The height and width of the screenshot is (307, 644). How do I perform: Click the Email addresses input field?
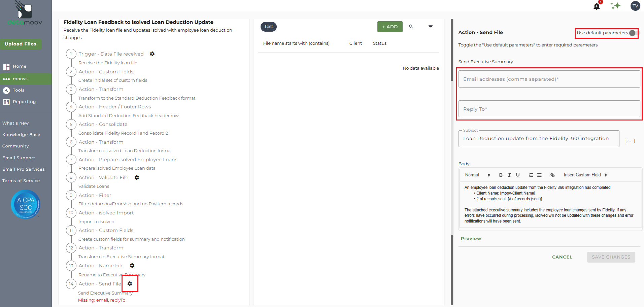pos(549,79)
